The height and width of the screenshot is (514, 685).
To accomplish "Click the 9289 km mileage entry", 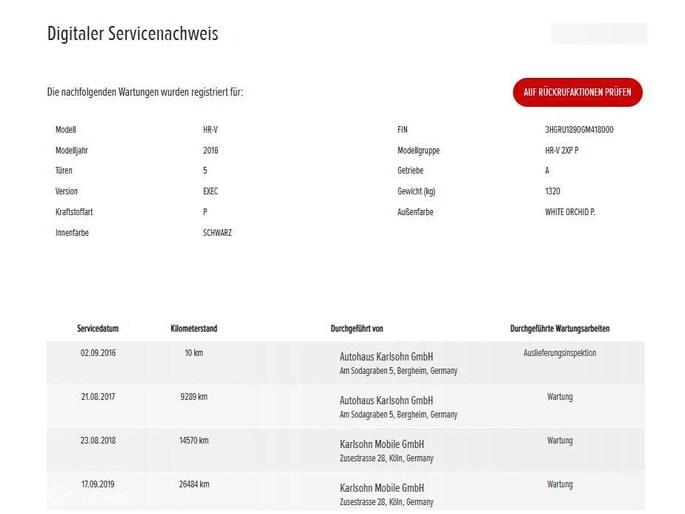I will pyautogui.click(x=194, y=397).
